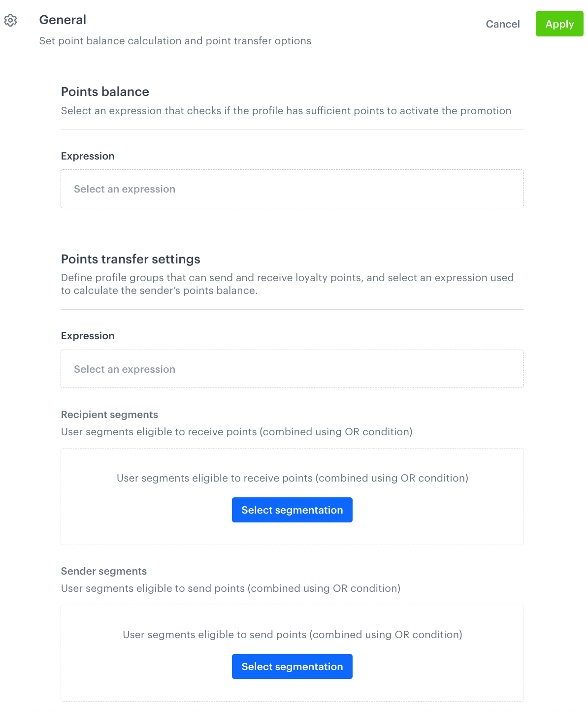Cancel the General settings changes
Viewport: 588px width, 713px height.
click(502, 24)
